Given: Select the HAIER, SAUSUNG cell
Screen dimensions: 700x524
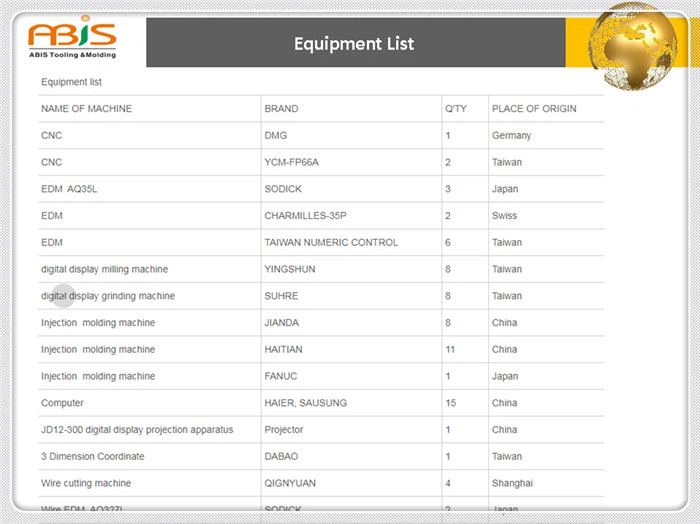Looking at the screenshot, I should (x=305, y=403).
